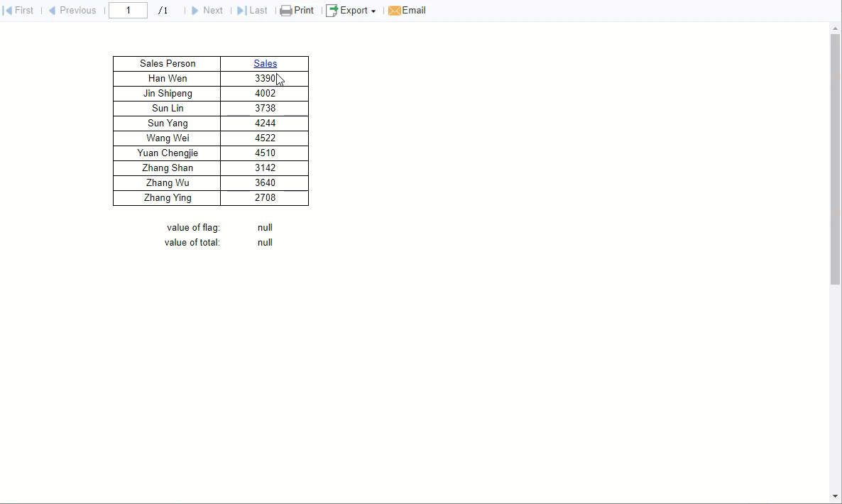Click the vertical scrollbar thumb
The height and width of the screenshot is (504, 842).
click(x=835, y=159)
